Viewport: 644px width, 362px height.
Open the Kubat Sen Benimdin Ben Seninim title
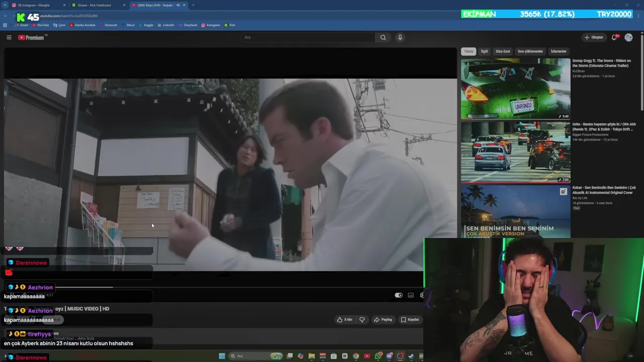(604, 190)
